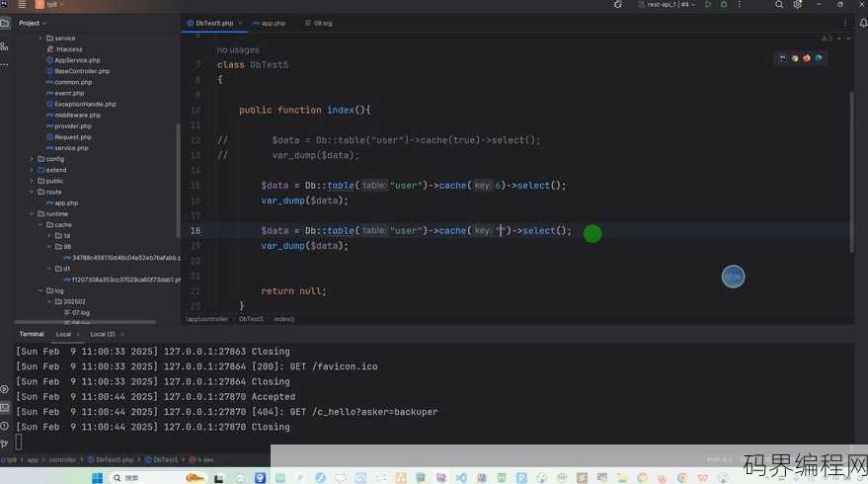Collapse the runtime folder
The width and height of the screenshot is (868, 484).
coord(32,213)
